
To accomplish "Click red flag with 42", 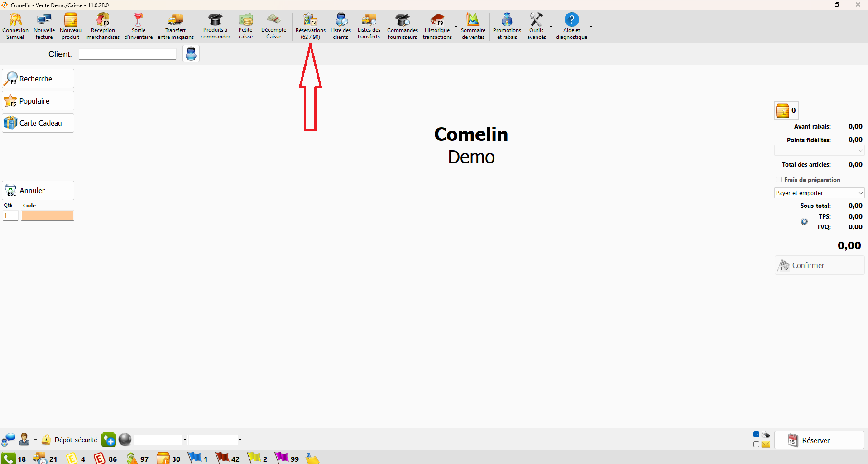I will [x=222, y=458].
